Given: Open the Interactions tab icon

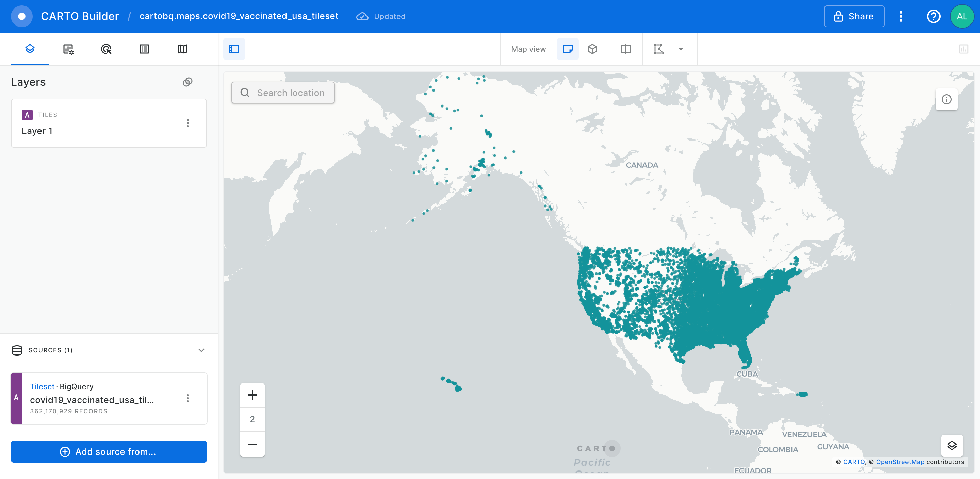Looking at the screenshot, I should click(x=106, y=49).
